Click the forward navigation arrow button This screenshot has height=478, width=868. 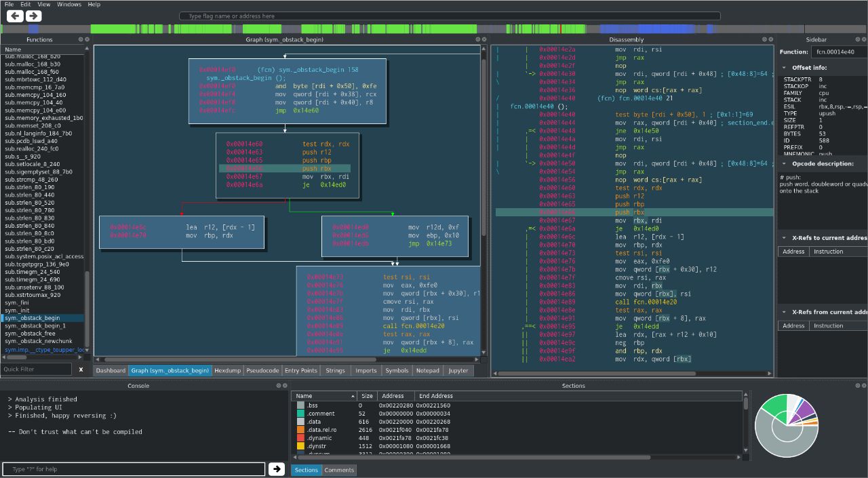point(33,16)
